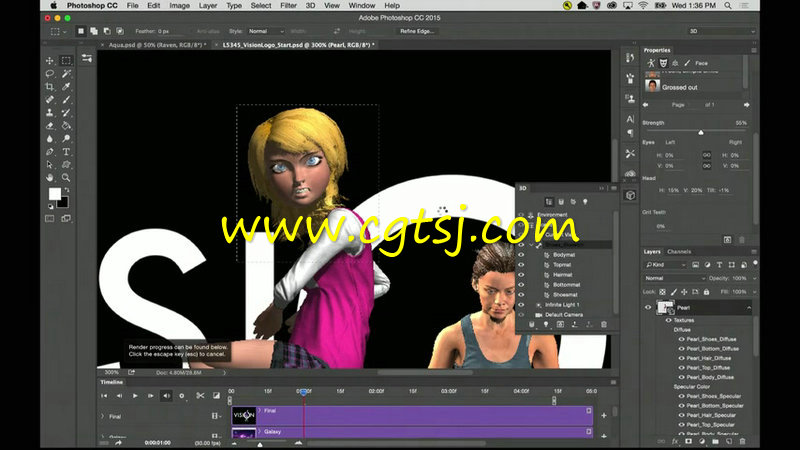Open the marquee Style dropdown
The image size is (800, 450).
click(266, 31)
